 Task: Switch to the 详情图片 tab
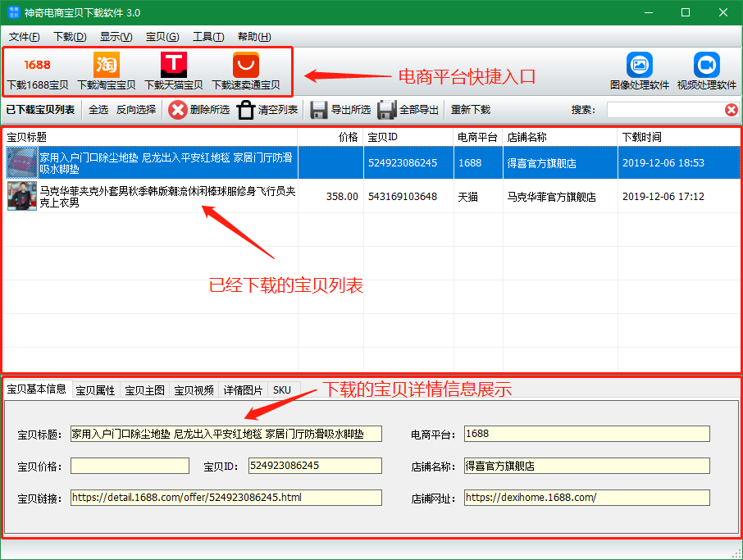pyautogui.click(x=243, y=390)
